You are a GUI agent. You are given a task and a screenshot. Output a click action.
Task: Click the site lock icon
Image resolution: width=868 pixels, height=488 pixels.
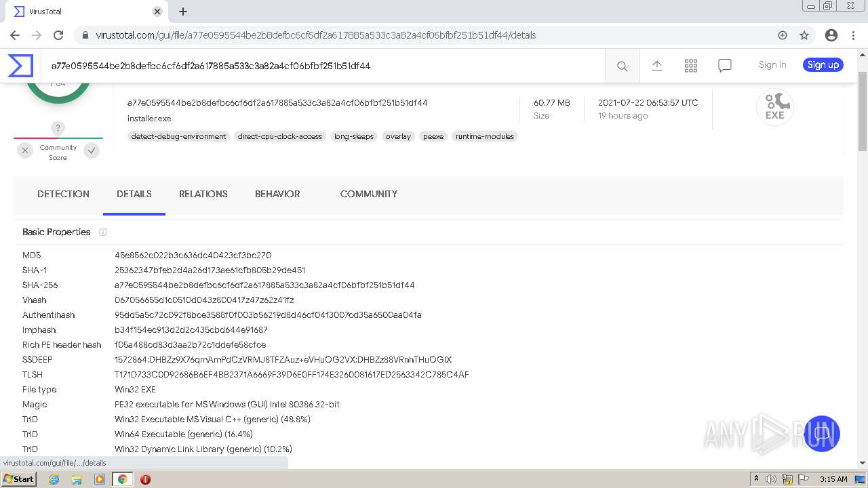pos(85,35)
